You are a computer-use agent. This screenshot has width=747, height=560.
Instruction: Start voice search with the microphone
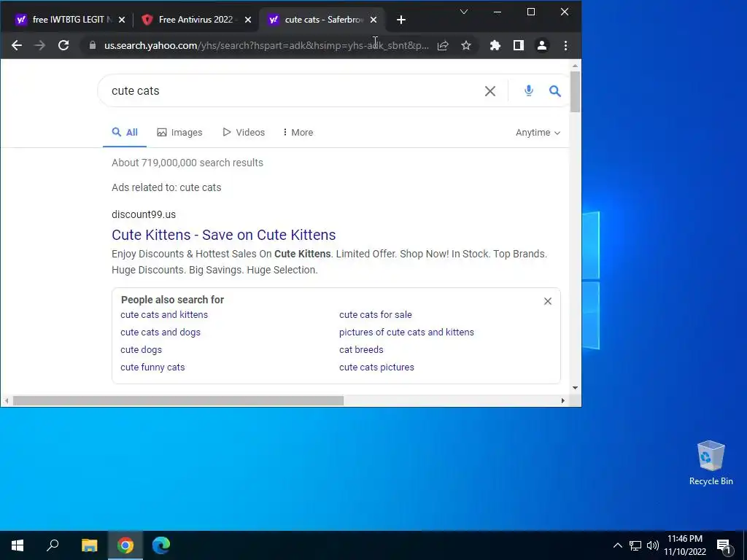click(x=529, y=90)
